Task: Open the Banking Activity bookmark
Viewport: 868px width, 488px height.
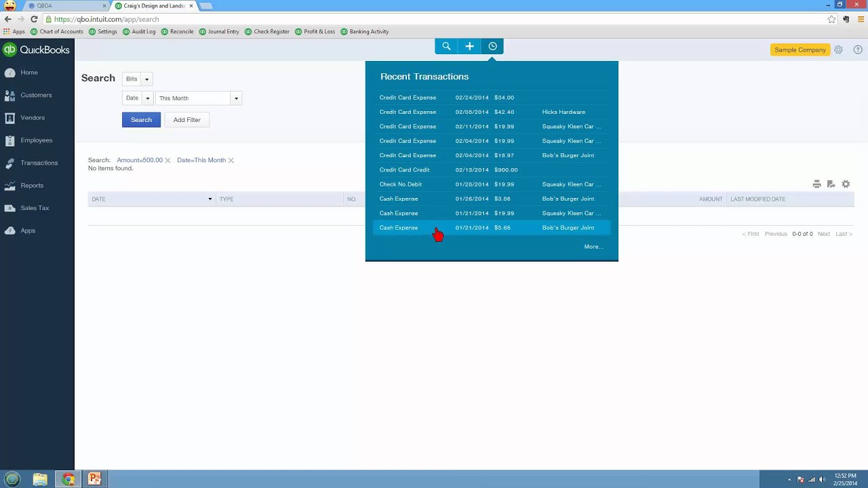Action: point(365,32)
